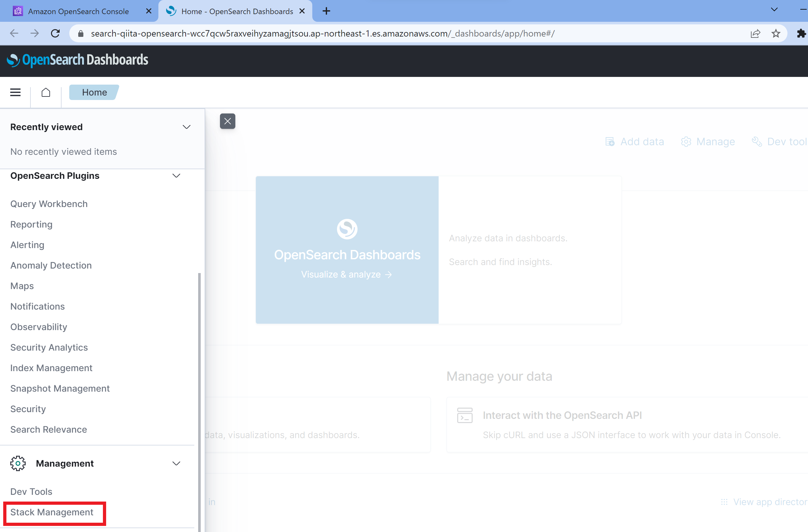The height and width of the screenshot is (532, 808).
Task: Open Stack Management in the sidebar
Action: pos(52,512)
